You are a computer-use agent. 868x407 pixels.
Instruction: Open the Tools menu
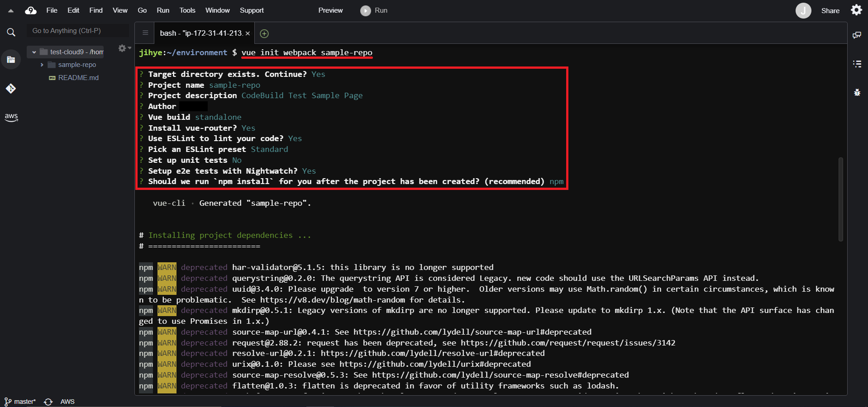[x=187, y=10]
